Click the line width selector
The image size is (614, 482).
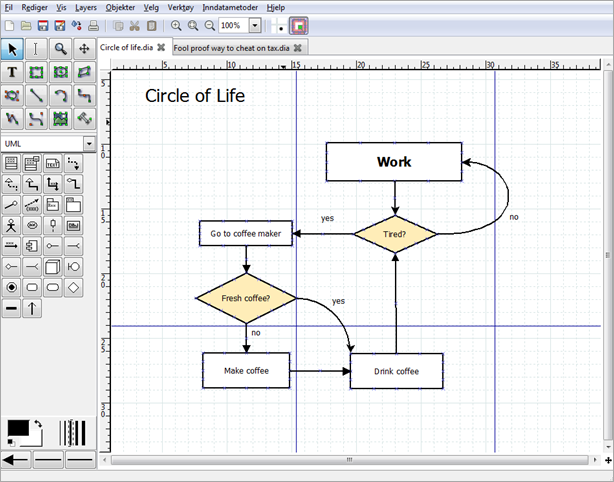pyautogui.click(x=74, y=432)
